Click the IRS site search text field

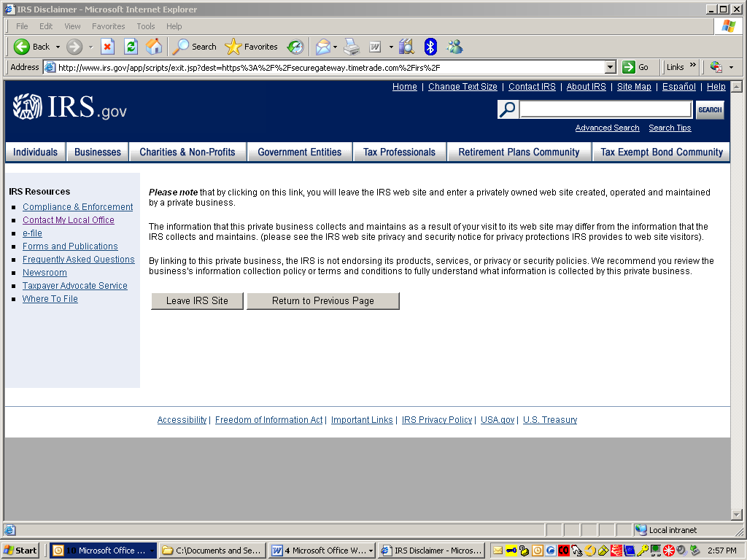(605, 109)
